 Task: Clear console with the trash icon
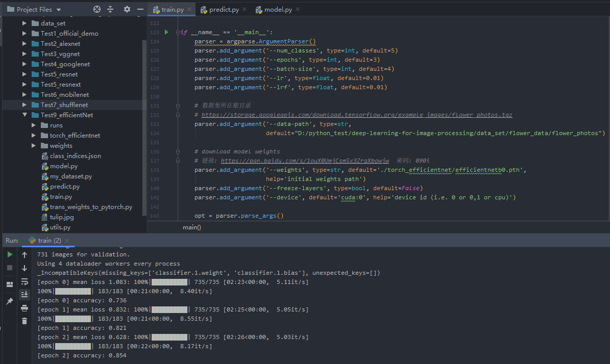click(x=24, y=321)
